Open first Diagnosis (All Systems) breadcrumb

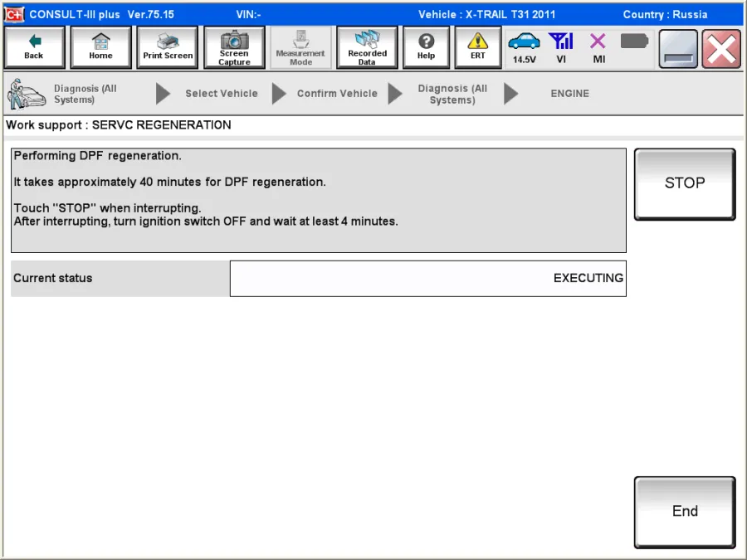(85, 94)
